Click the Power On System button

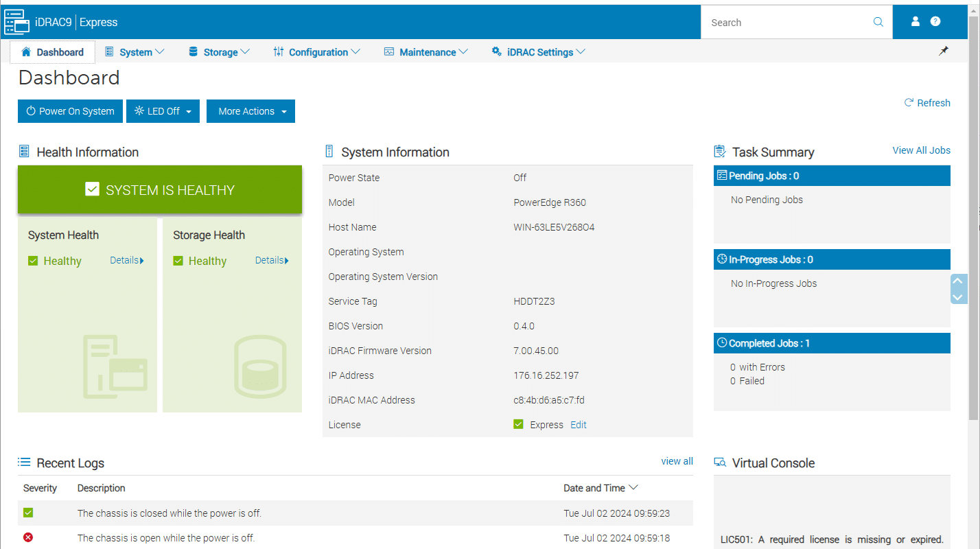point(70,111)
